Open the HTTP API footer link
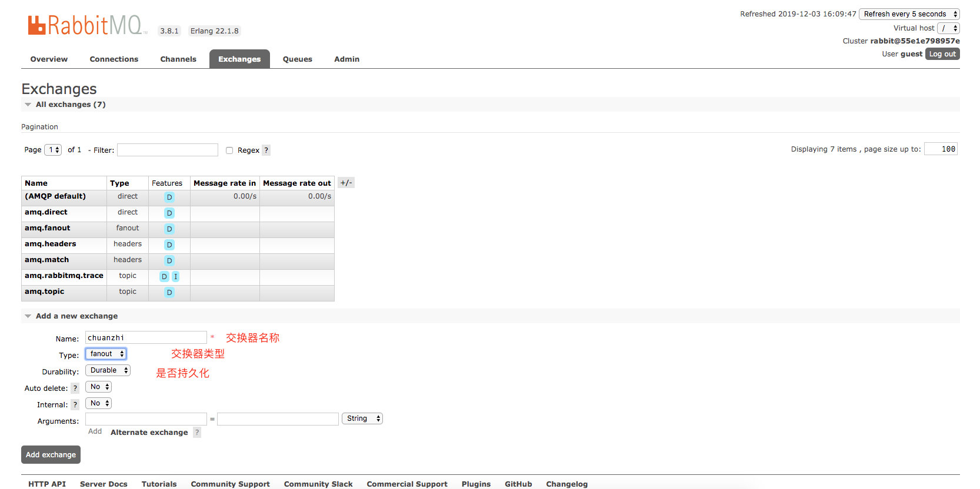Viewport: 980px width, 489px height. point(47,484)
